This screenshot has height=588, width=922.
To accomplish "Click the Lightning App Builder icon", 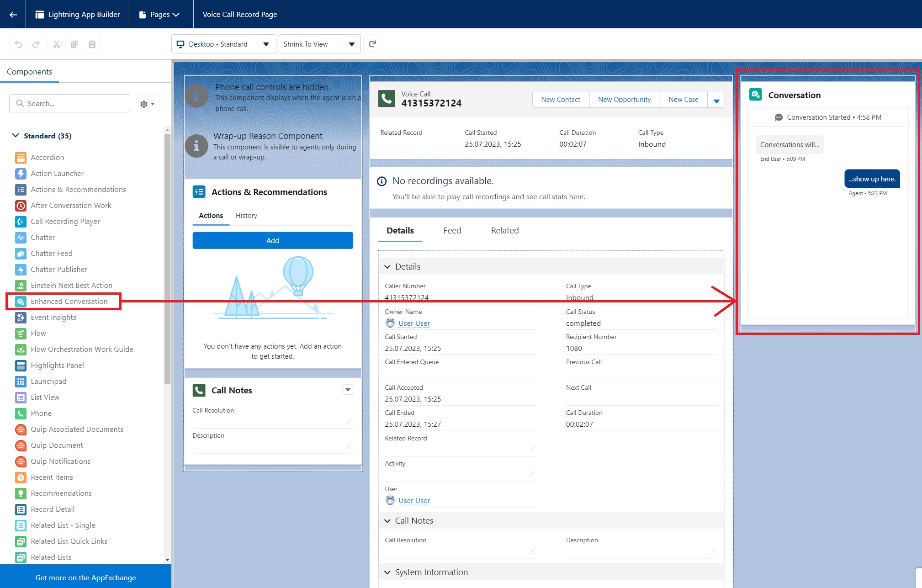I will [40, 15].
